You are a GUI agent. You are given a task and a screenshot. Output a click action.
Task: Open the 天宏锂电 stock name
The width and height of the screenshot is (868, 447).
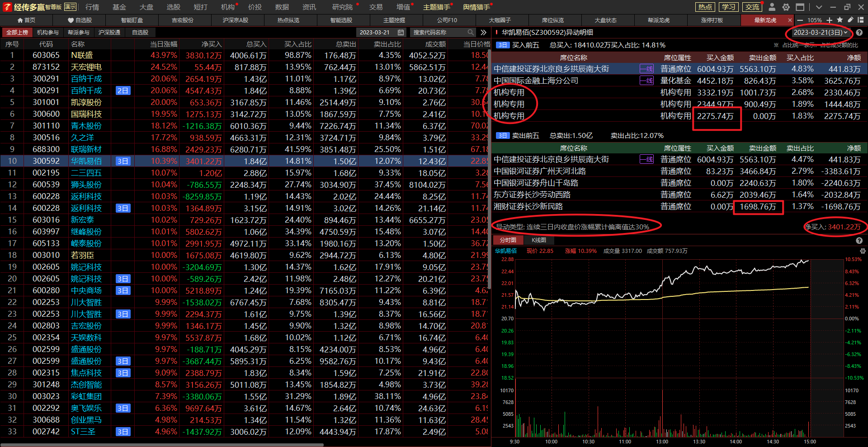[86, 67]
